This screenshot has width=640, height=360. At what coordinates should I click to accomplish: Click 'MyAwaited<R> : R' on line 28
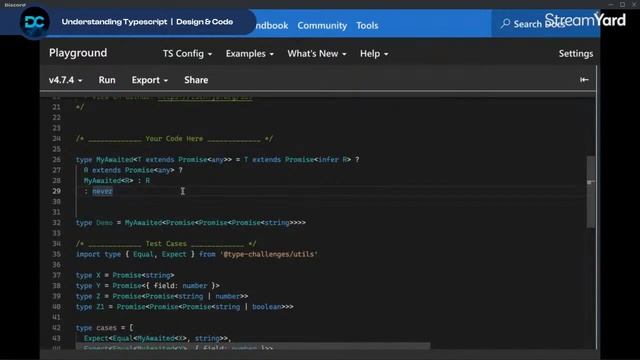click(x=117, y=180)
